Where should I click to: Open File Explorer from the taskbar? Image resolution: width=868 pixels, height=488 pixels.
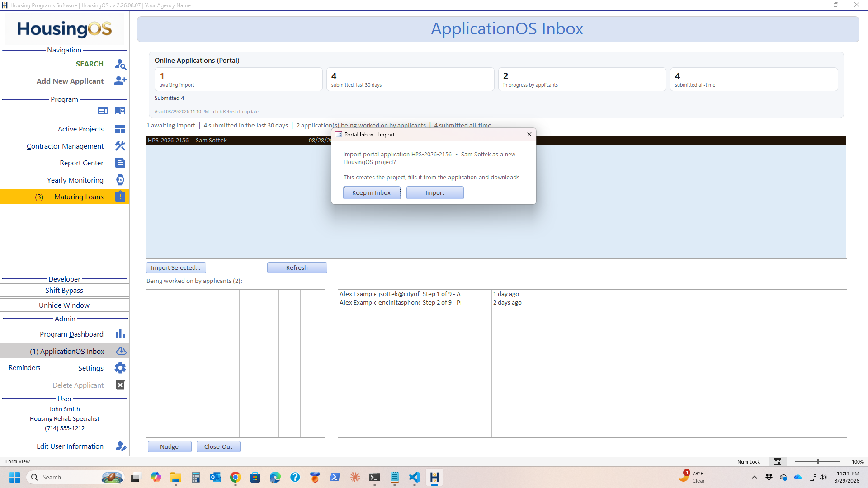[x=175, y=477]
